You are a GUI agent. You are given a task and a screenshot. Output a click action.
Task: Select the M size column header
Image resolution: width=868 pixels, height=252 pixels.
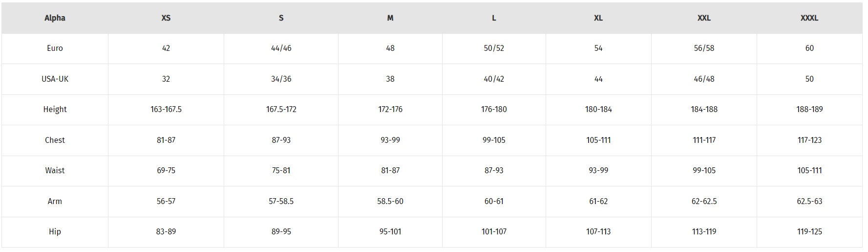(x=390, y=18)
